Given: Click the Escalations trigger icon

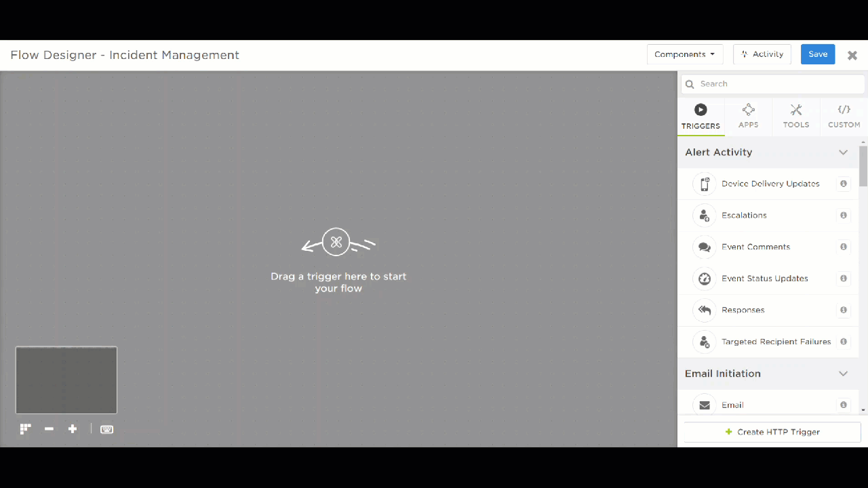Looking at the screenshot, I should click(x=705, y=216).
